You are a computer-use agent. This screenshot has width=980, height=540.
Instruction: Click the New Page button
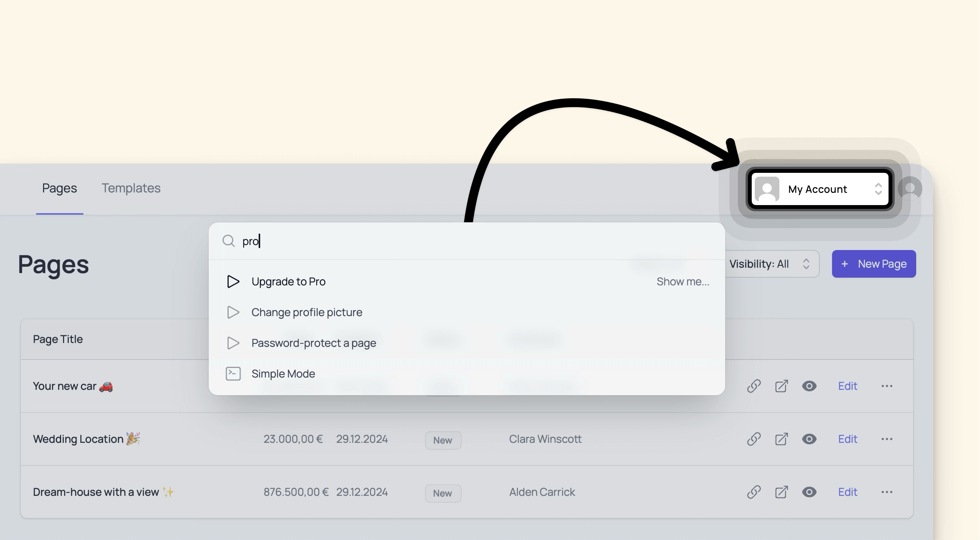pos(874,264)
